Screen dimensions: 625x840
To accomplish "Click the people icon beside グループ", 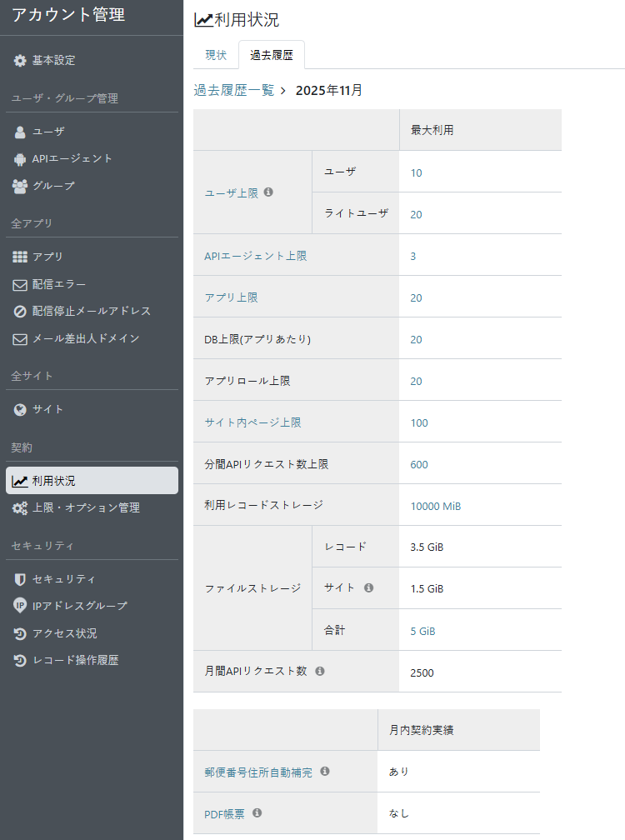I will coord(20,186).
